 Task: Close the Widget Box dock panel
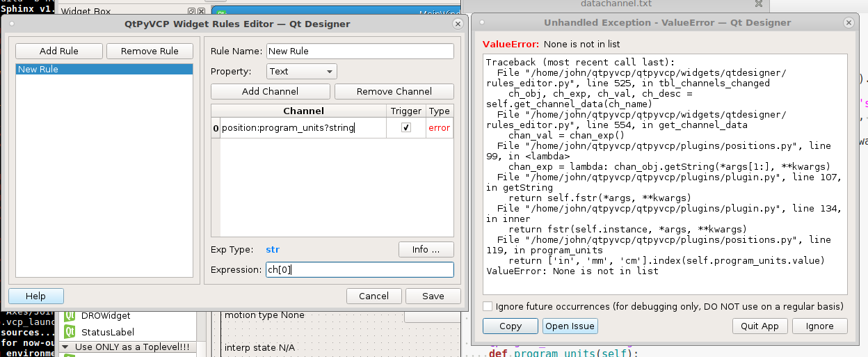click(x=202, y=12)
